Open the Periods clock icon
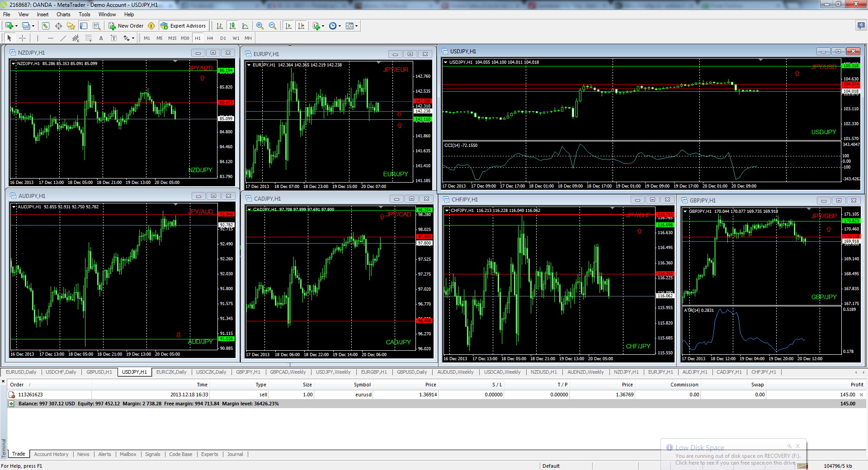868x470 pixels. tap(333, 26)
